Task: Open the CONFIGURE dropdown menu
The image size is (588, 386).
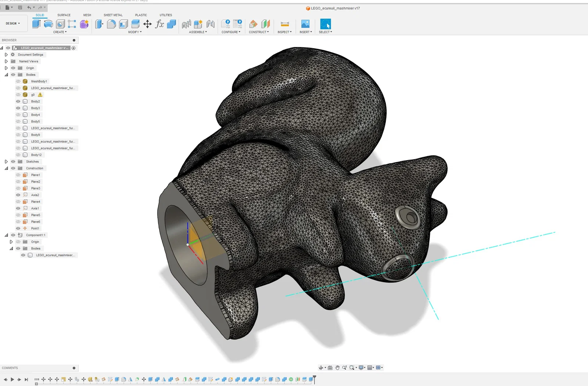Action: click(x=231, y=32)
